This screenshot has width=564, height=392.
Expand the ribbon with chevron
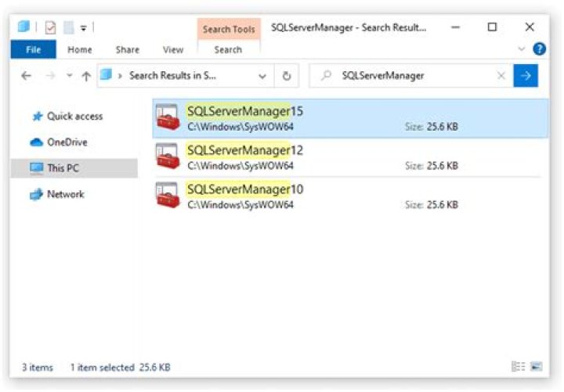[521, 49]
